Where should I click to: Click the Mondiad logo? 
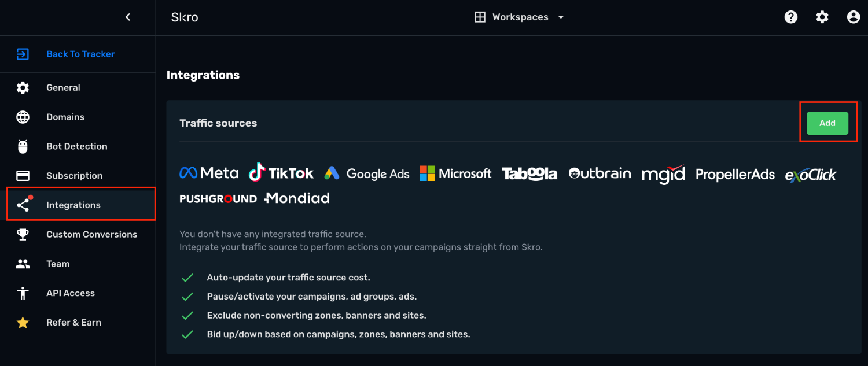(297, 198)
